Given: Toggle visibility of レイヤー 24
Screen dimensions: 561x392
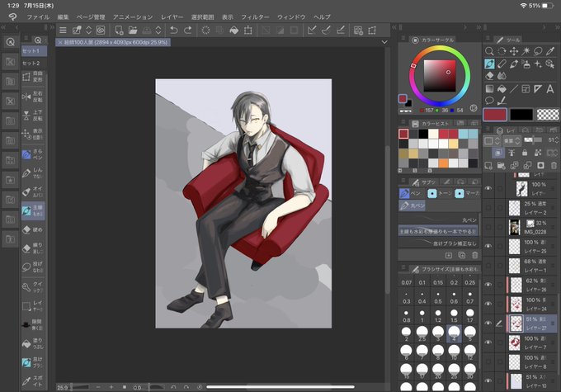Looking at the screenshot, I should tap(488, 304).
